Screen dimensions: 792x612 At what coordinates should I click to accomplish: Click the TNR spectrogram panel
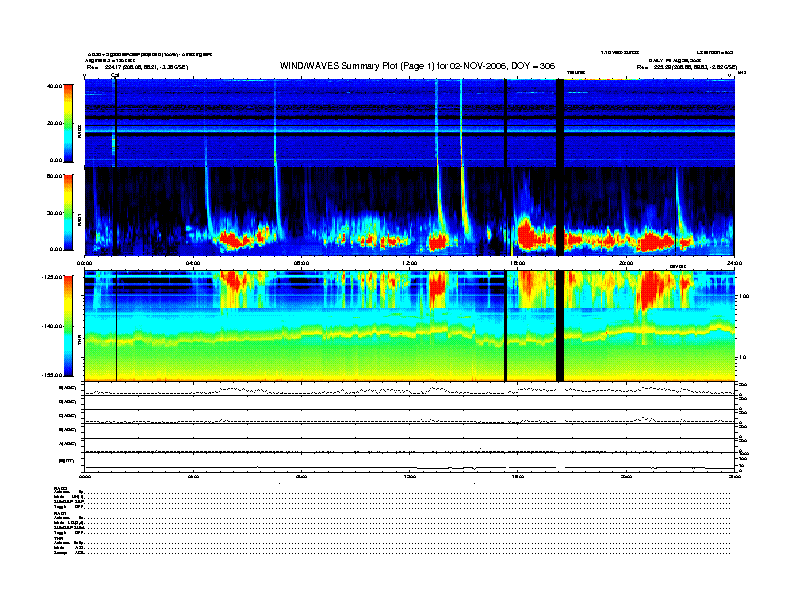[x=409, y=326]
